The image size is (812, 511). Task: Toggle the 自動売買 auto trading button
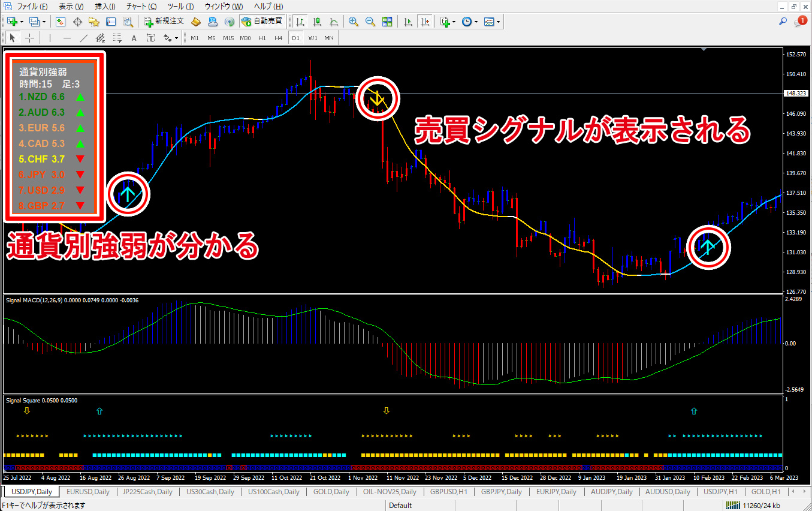(x=262, y=22)
